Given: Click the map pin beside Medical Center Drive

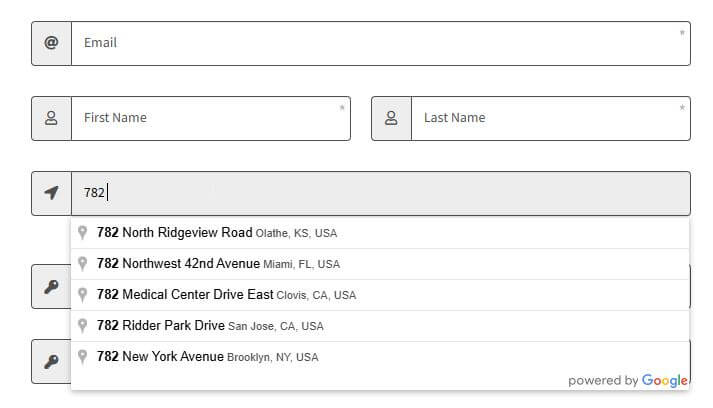Looking at the screenshot, I should click(82, 295).
